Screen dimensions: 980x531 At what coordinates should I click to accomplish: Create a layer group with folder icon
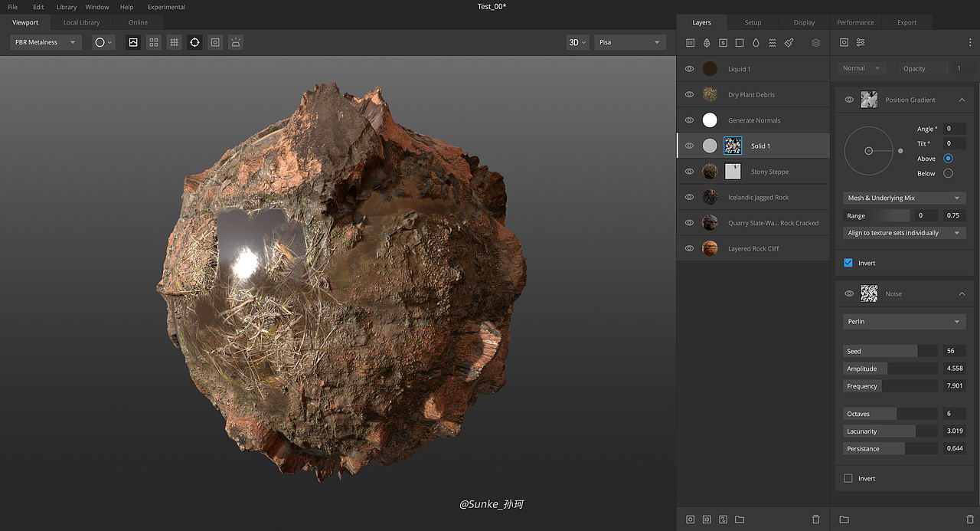[740, 520]
